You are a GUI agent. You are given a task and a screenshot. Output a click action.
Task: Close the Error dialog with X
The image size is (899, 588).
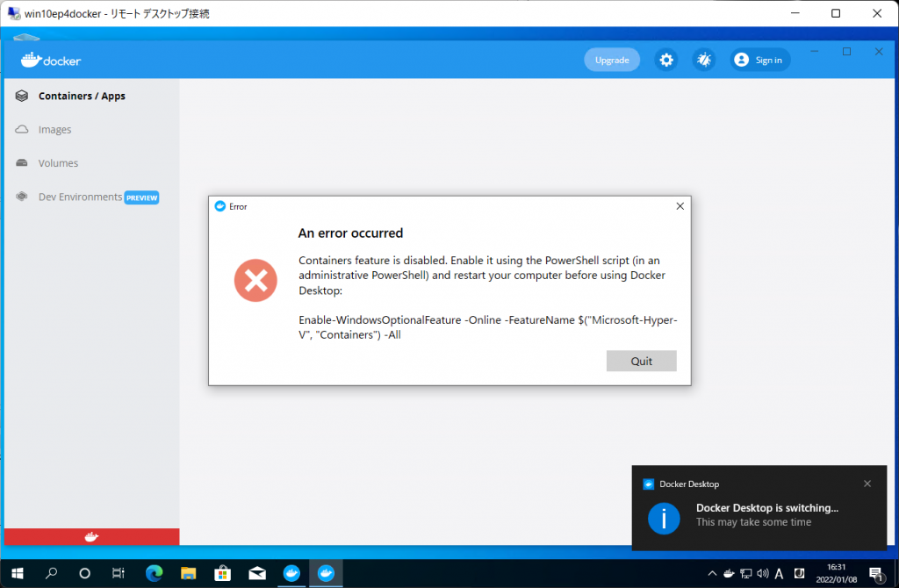(680, 206)
